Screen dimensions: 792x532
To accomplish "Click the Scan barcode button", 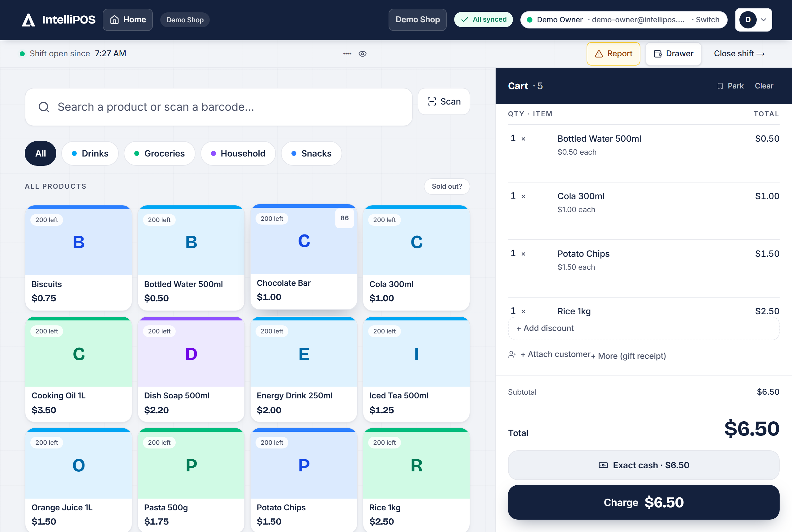I will pyautogui.click(x=444, y=101).
